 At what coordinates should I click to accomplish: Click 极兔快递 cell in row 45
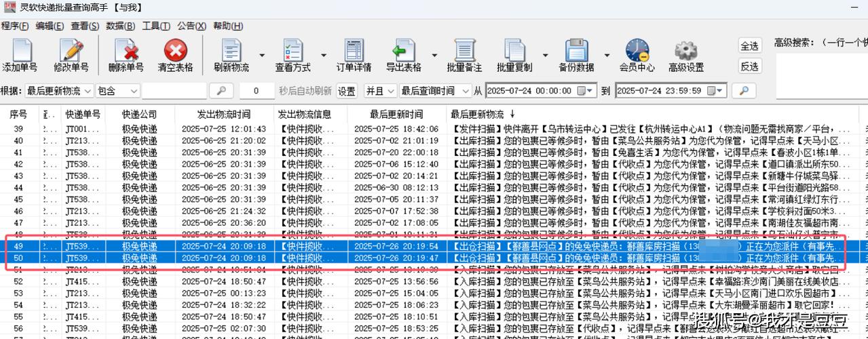point(140,199)
